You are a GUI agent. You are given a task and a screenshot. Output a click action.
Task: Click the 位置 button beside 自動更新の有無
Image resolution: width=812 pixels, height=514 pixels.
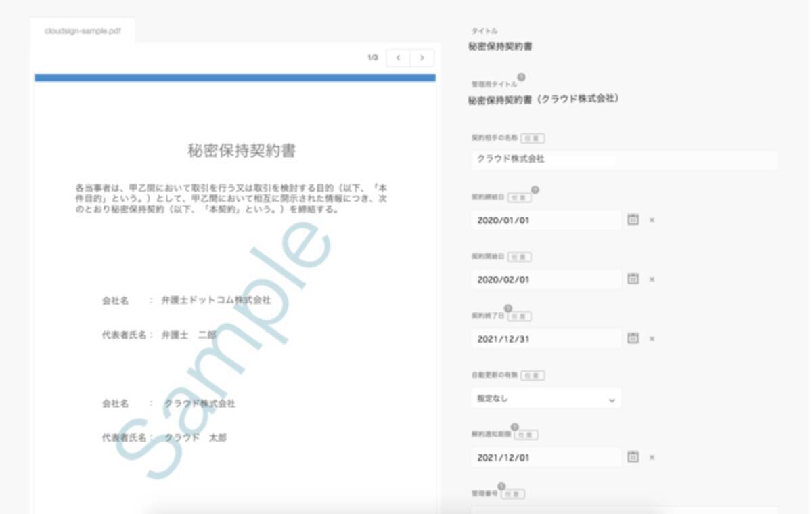pyautogui.click(x=533, y=375)
